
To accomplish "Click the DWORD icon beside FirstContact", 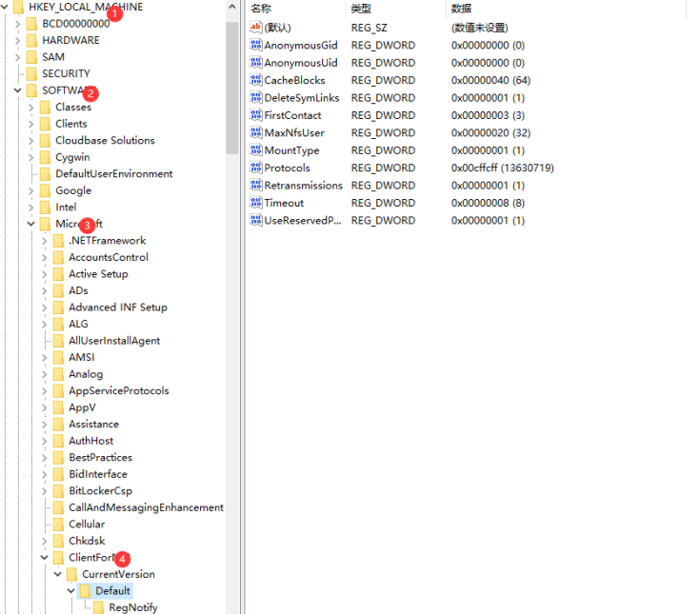I will coord(256,115).
